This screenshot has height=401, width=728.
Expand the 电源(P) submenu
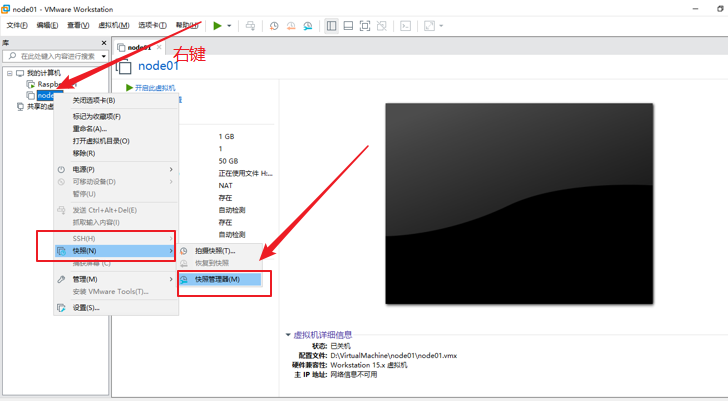116,169
